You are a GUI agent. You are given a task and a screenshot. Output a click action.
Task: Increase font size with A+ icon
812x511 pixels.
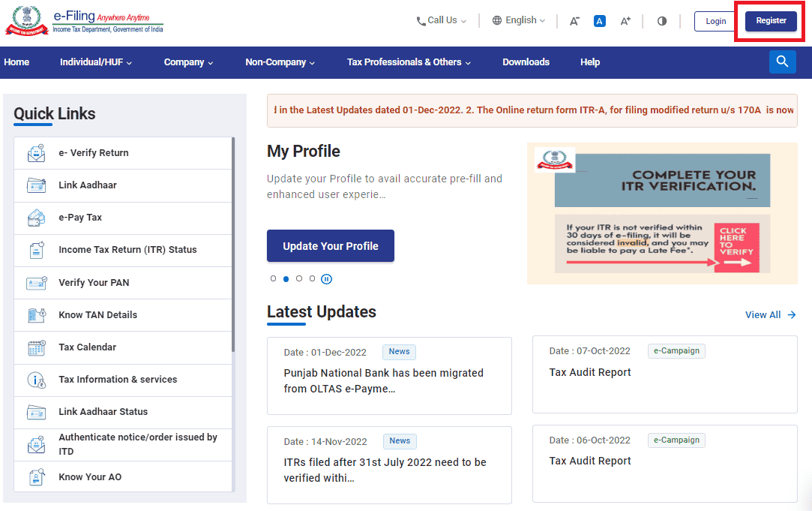[x=625, y=21]
